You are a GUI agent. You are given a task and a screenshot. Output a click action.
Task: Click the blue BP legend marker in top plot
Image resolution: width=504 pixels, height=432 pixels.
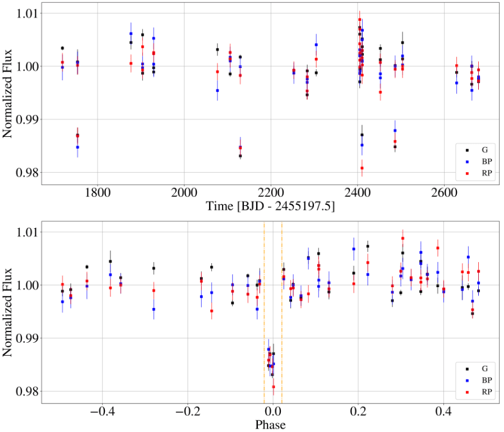tap(468, 162)
